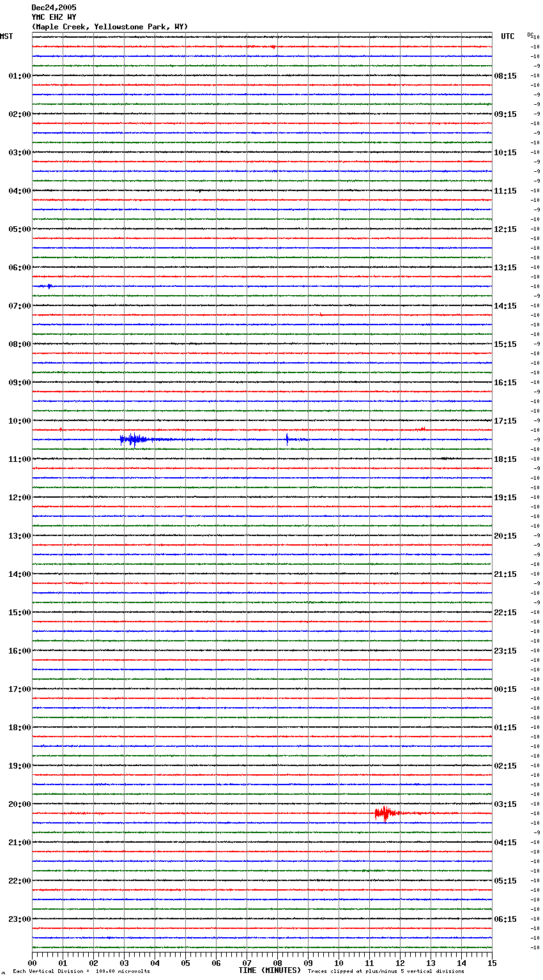The image size is (543, 980).
Task: Select the 08:00 MST hour label
Action: 20,344
